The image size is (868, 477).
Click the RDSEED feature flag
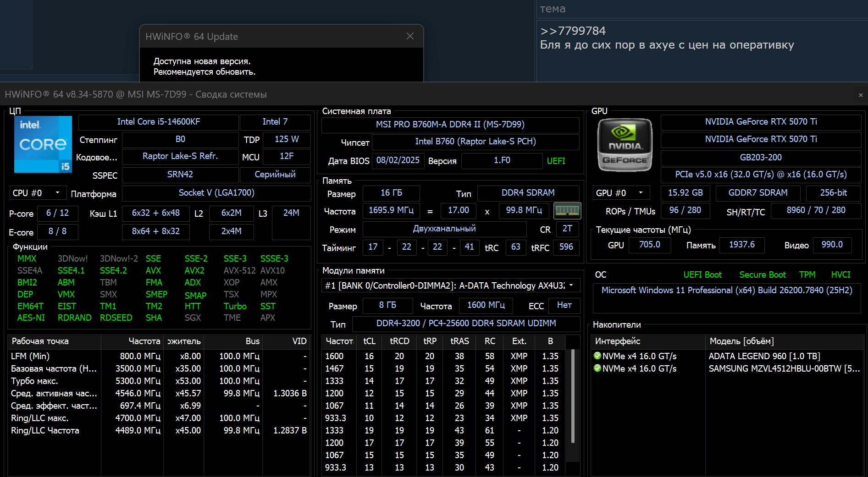[x=116, y=318]
